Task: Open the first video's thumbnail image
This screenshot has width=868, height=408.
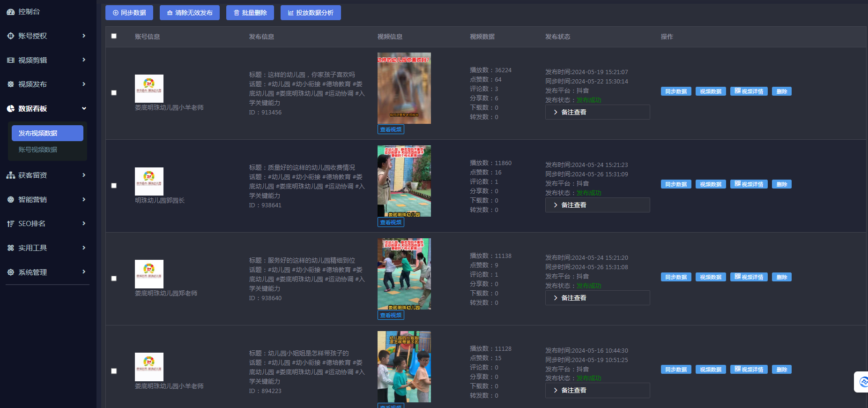Action: point(404,88)
